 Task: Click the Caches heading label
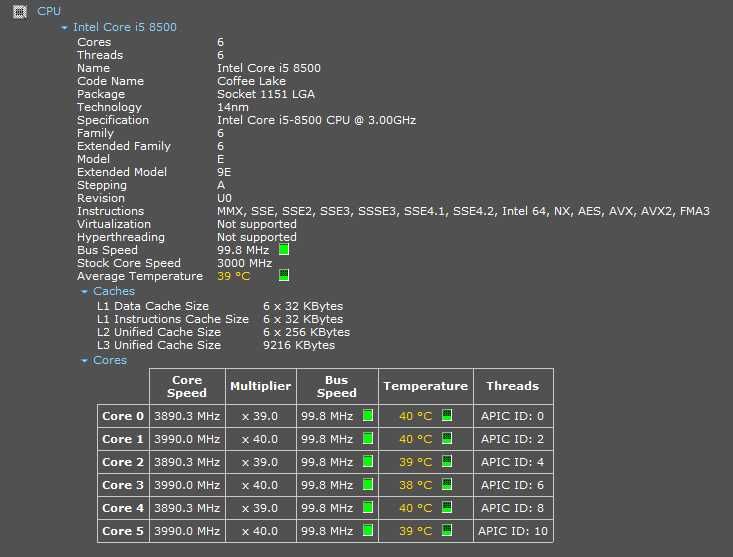point(114,291)
